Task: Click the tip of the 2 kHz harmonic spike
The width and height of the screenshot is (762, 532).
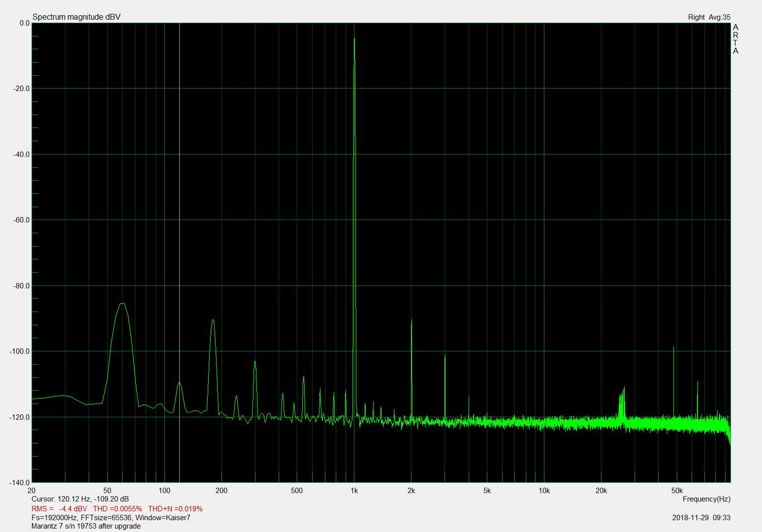Action: click(412, 320)
